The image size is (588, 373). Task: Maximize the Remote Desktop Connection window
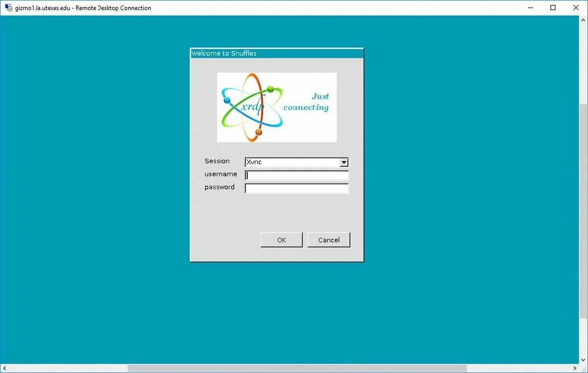[x=553, y=8]
